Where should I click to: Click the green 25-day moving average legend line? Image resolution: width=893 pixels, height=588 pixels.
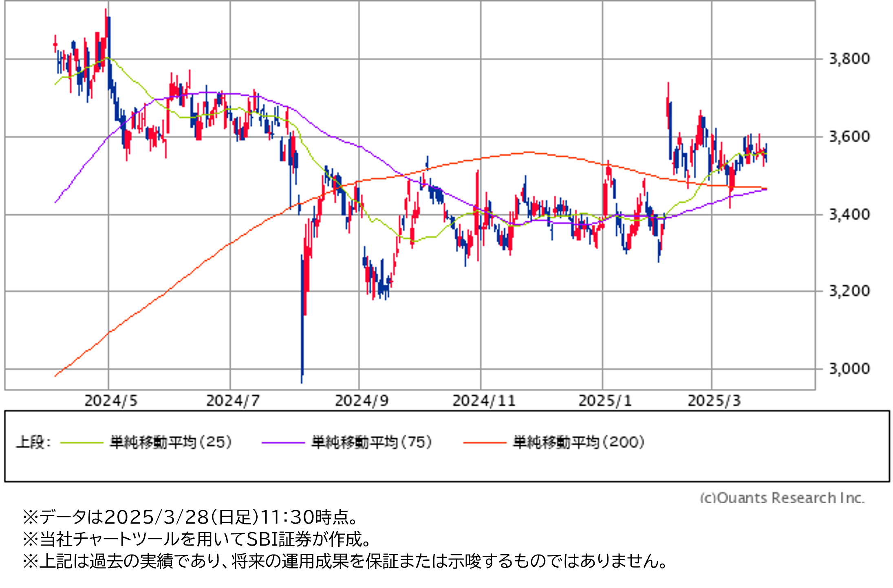[82, 443]
